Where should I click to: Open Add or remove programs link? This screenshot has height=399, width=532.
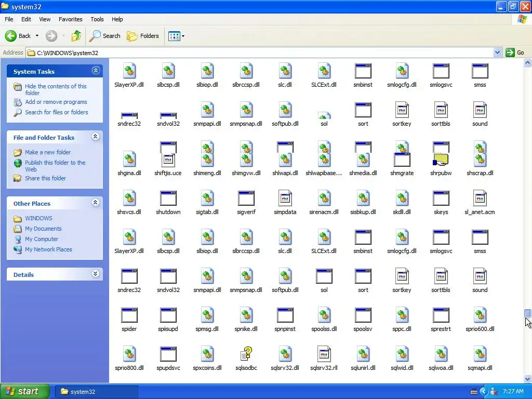click(56, 102)
